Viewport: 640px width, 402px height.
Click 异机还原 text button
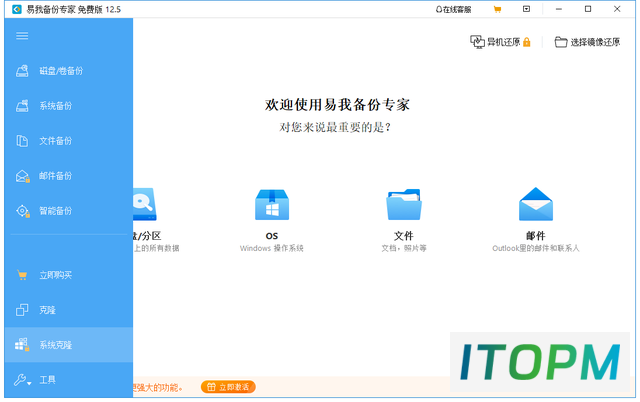[x=503, y=42]
